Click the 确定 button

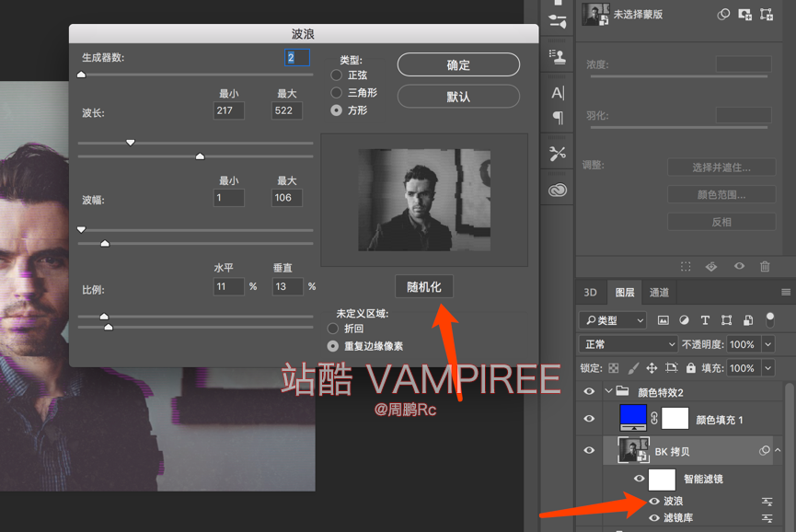click(x=458, y=65)
